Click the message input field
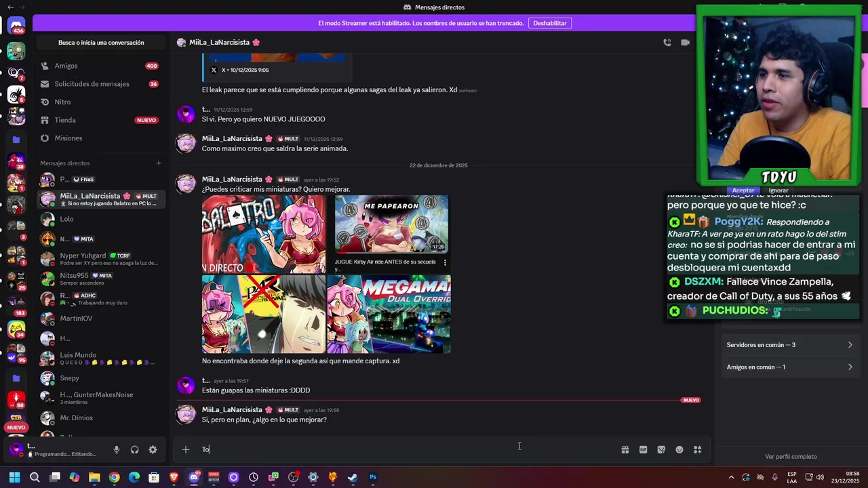The width and height of the screenshot is (868, 488). click(x=407, y=449)
